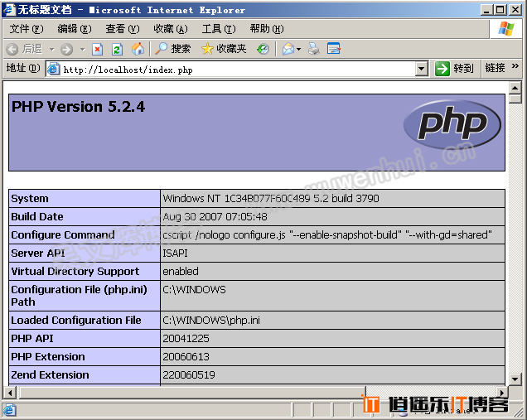The image size is (527, 420).
Task: Select the 'Windows NT 1C34B077F60C489' value cell
Action: pyautogui.click(x=332, y=199)
